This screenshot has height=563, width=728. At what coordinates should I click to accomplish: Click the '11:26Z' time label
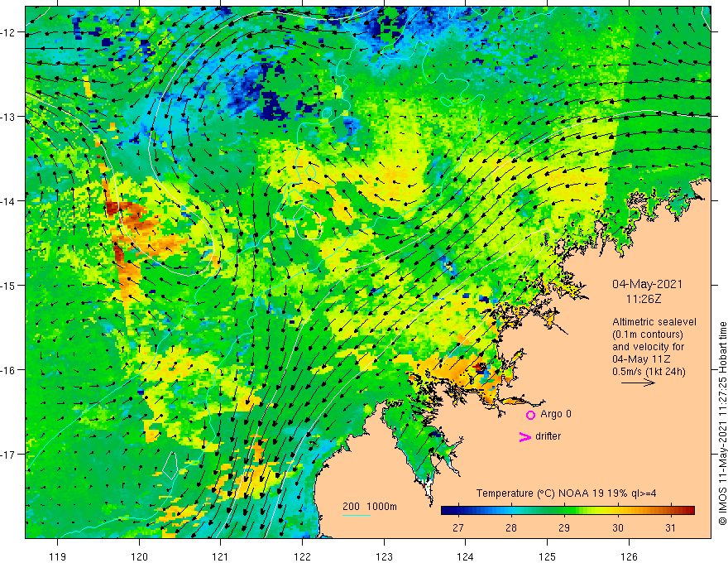tap(644, 299)
